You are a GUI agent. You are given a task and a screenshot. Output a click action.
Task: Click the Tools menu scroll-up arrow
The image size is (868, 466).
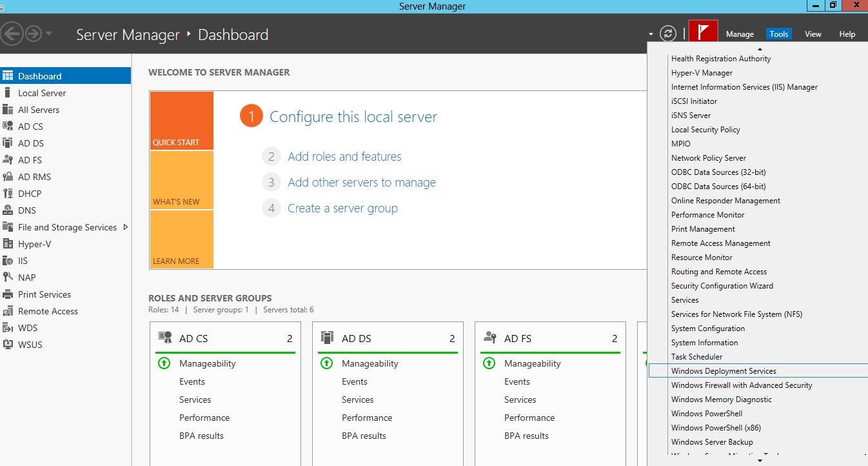pos(760,49)
